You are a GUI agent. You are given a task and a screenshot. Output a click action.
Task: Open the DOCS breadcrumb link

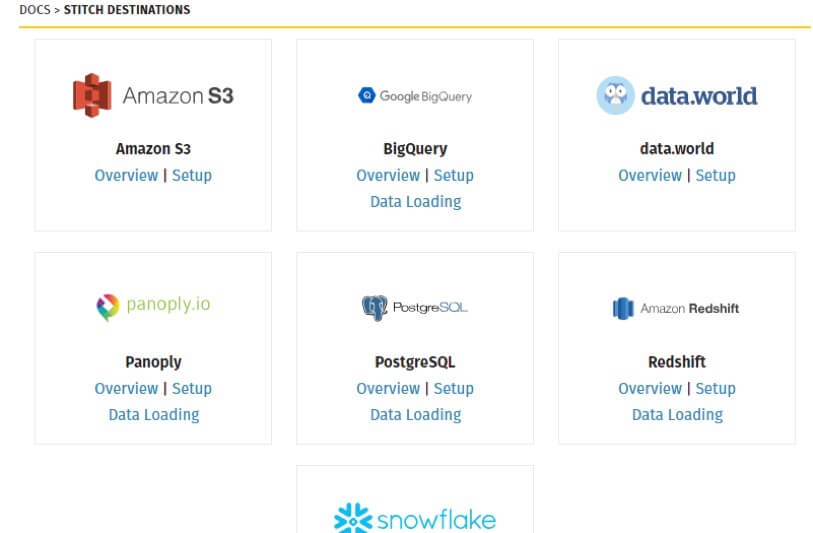[33, 10]
